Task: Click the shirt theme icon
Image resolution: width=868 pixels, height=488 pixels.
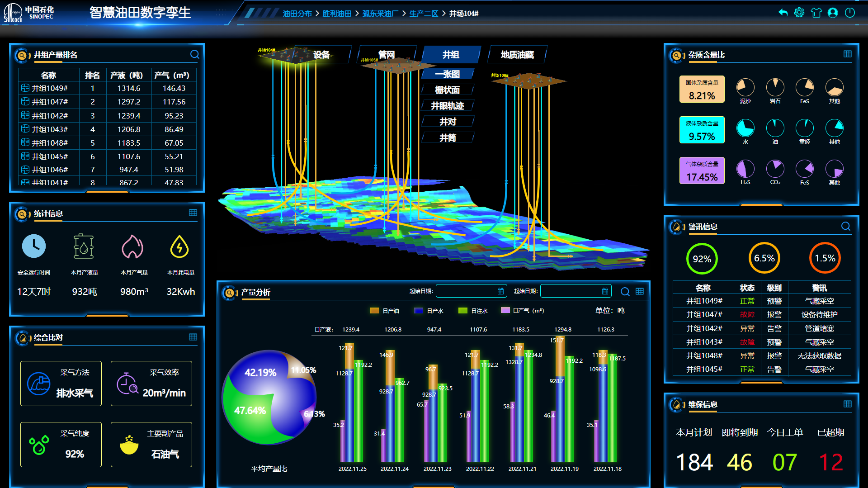Action: pos(816,13)
